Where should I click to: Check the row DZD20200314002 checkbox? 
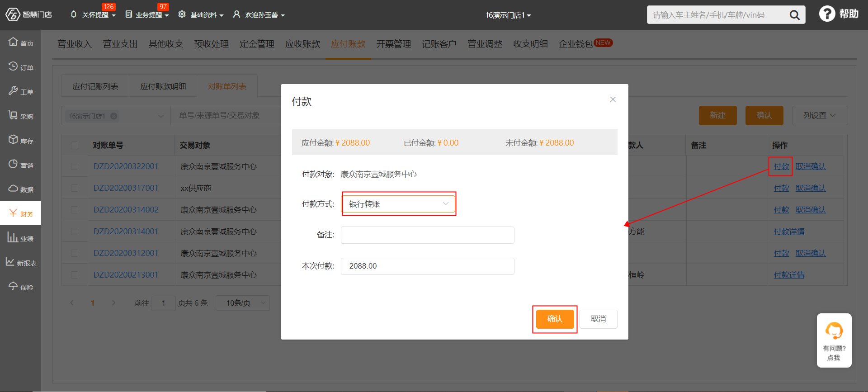pyautogui.click(x=75, y=210)
